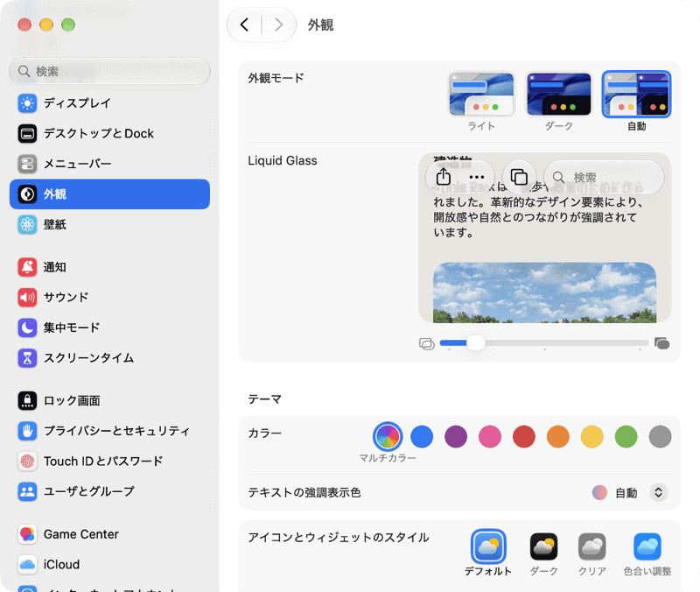The image size is (700, 592).
Task: Open プライバシーとセキュリティ text in sidebar
Action: pos(117,431)
